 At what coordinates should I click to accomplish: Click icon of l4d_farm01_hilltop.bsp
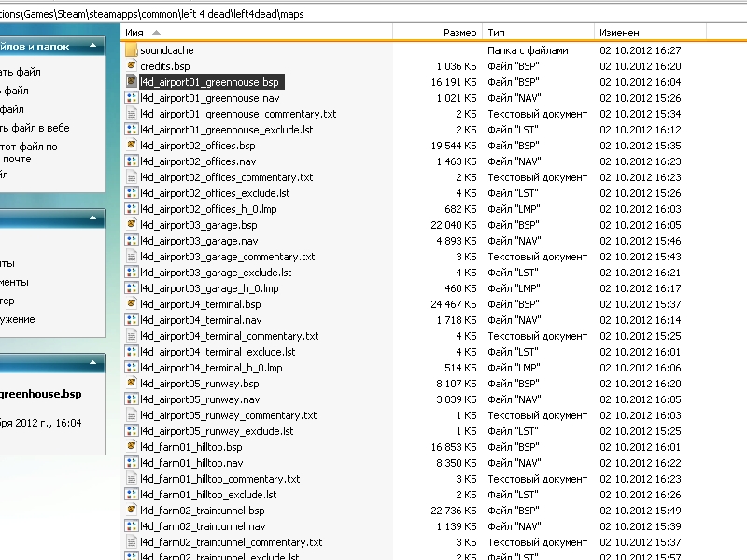tap(131, 447)
